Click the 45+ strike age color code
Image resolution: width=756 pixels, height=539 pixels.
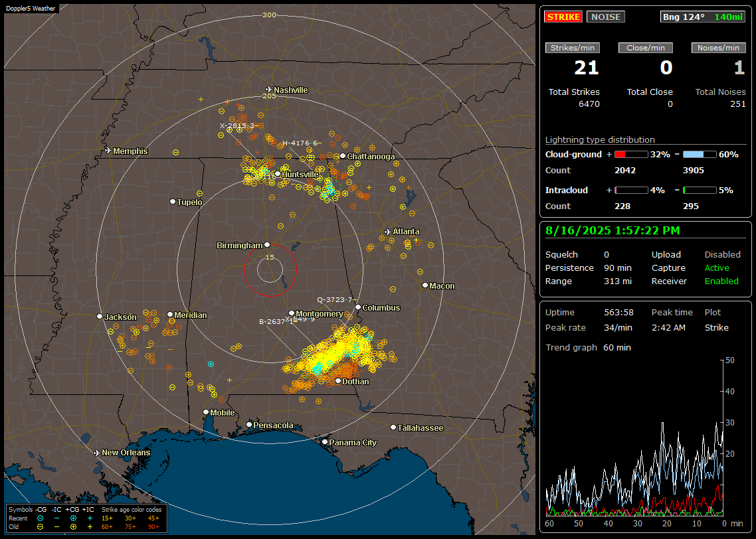pyautogui.click(x=153, y=518)
